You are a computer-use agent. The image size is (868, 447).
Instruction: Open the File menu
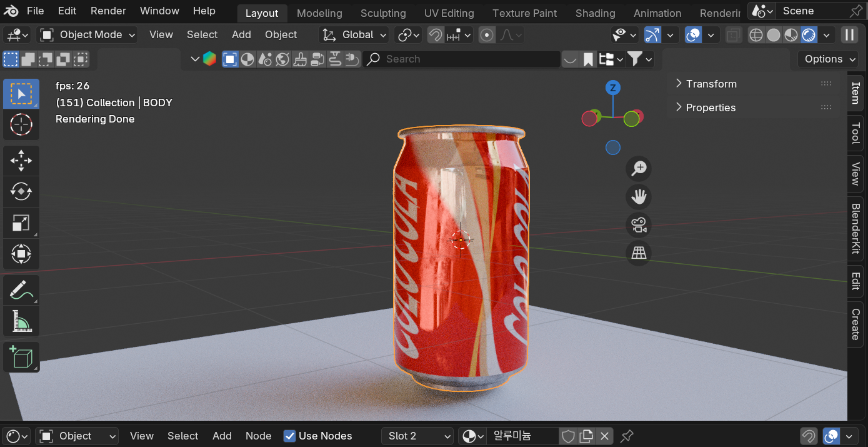(x=36, y=11)
